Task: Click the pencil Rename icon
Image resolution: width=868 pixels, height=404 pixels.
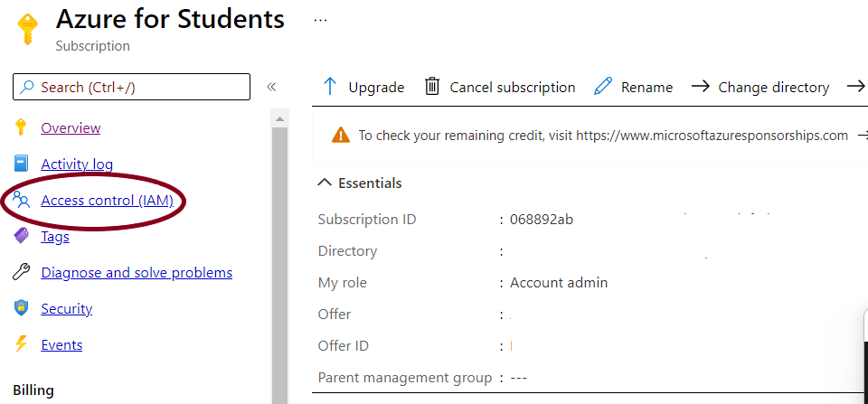Action: pyautogui.click(x=603, y=87)
